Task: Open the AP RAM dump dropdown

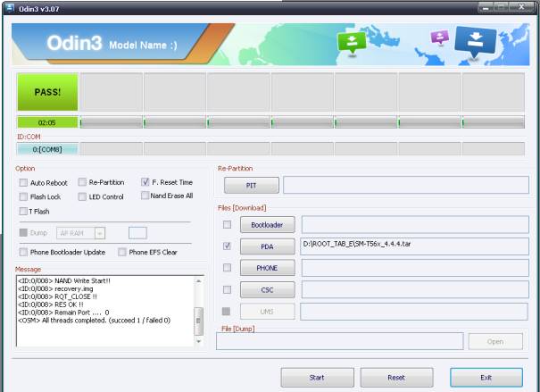Action: [x=100, y=233]
